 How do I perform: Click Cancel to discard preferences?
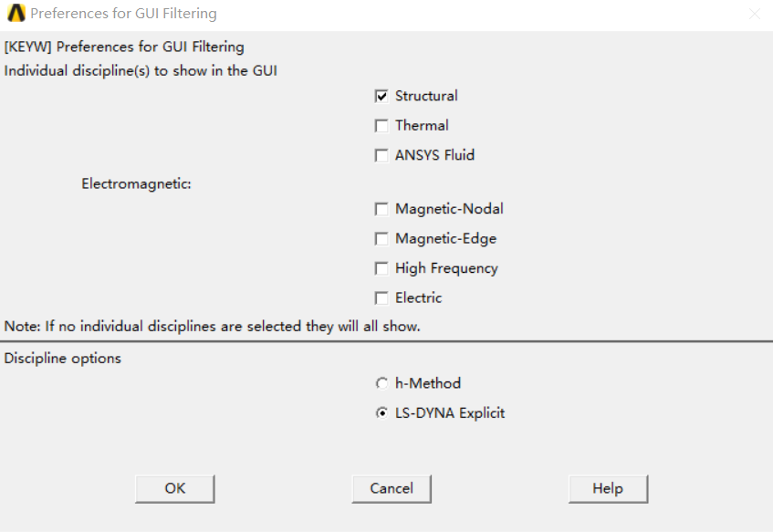pyautogui.click(x=392, y=488)
